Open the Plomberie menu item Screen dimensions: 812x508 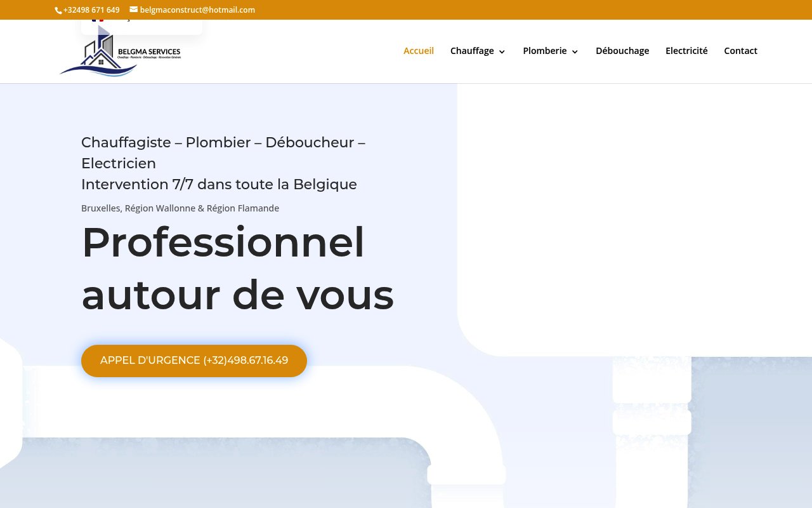click(x=545, y=51)
